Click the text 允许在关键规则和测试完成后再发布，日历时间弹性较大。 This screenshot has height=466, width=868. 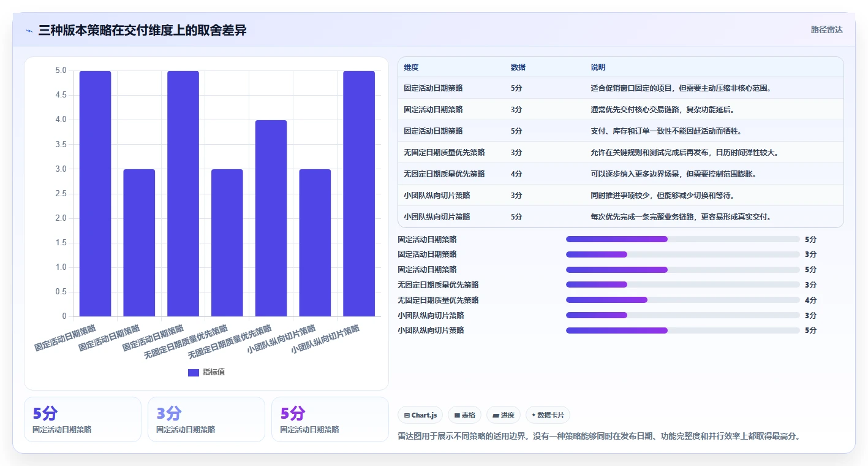(684, 153)
